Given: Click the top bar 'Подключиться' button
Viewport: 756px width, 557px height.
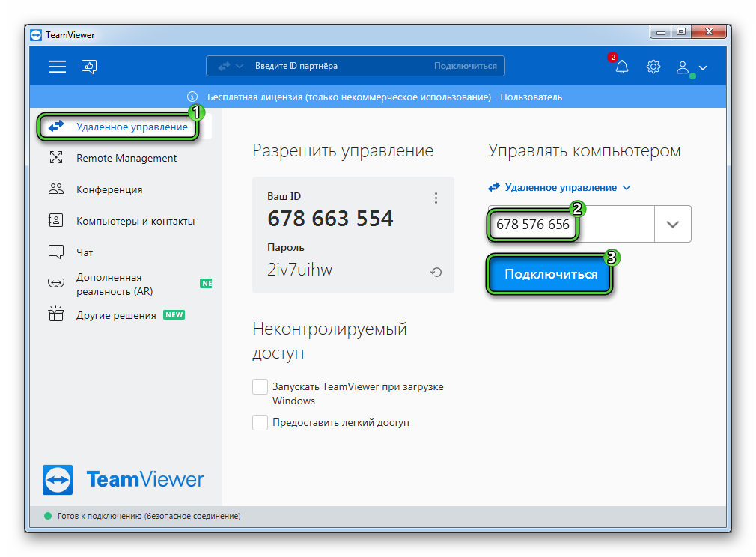Looking at the screenshot, I should 466,66.
